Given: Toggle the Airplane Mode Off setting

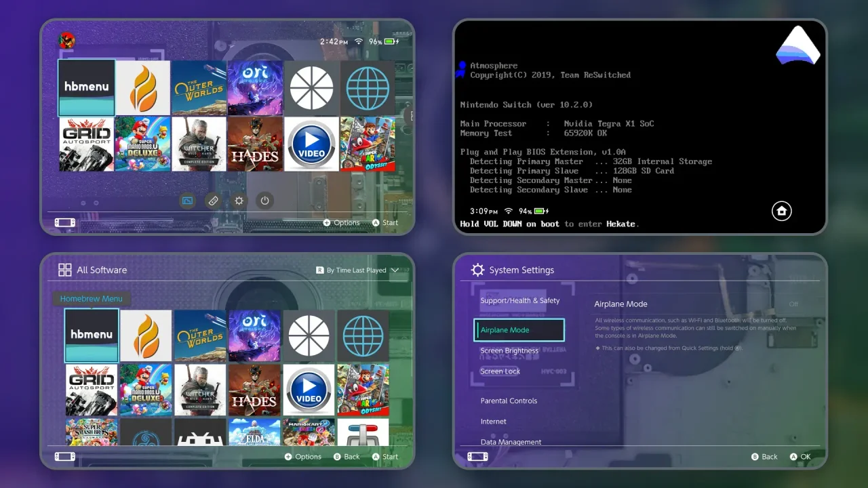Looking at the screenshot, I should pos(793,304).
